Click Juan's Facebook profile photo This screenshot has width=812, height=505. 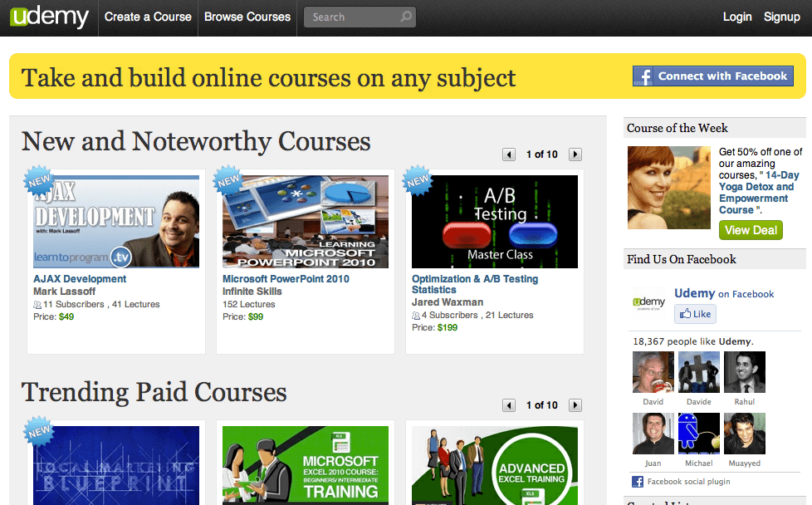(653, 434)
